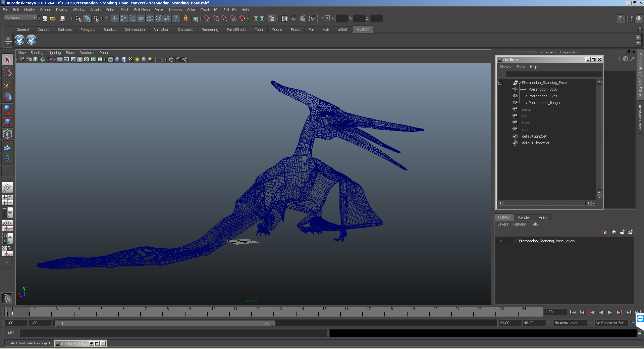The width and height of the screenshot is (644, 349).
Task: Toggle smooth shade all in viewport toolbar
Action: 117,59
